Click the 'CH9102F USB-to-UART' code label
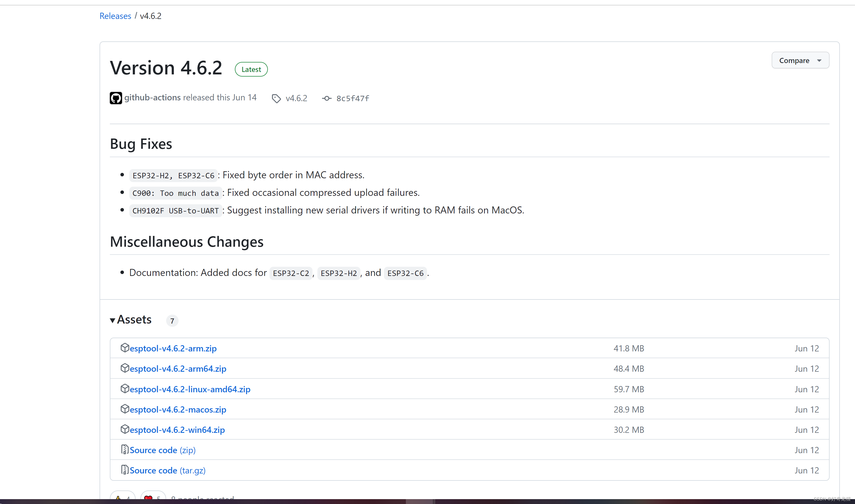Screen dimensions: 855x504 click(x=176, y=211)
